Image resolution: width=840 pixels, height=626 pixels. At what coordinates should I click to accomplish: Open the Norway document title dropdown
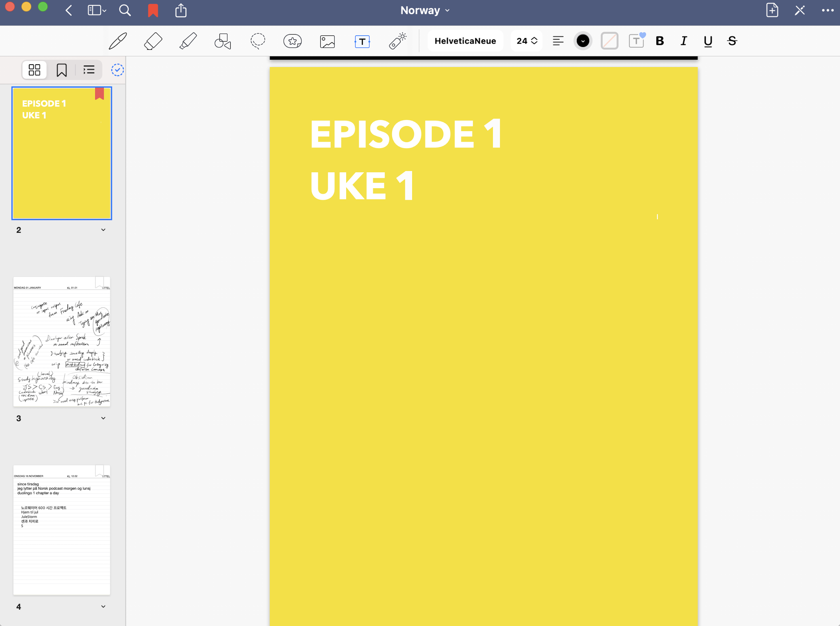tap(425, 10)
